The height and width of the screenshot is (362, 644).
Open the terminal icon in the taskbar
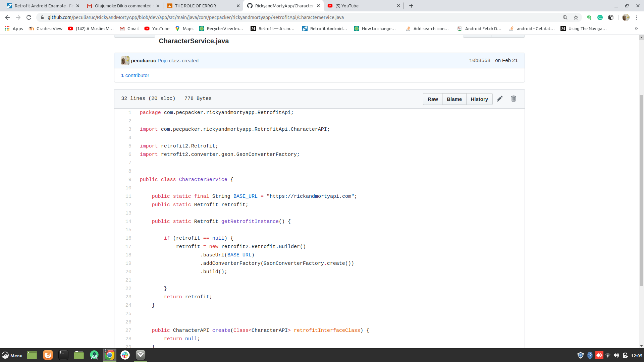click(x=63, y=355)
